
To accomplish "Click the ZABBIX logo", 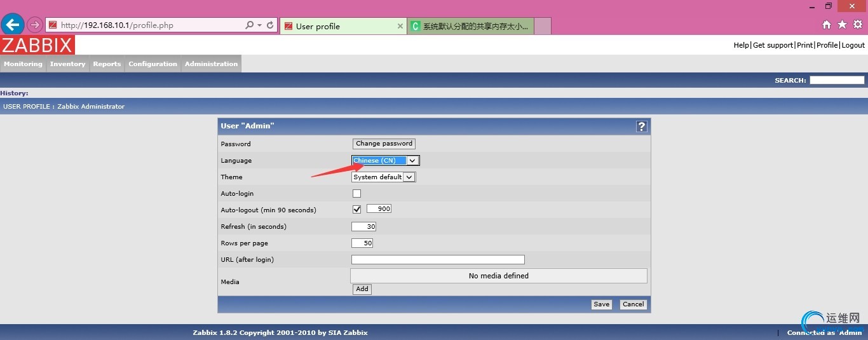I will coord(37,44).
